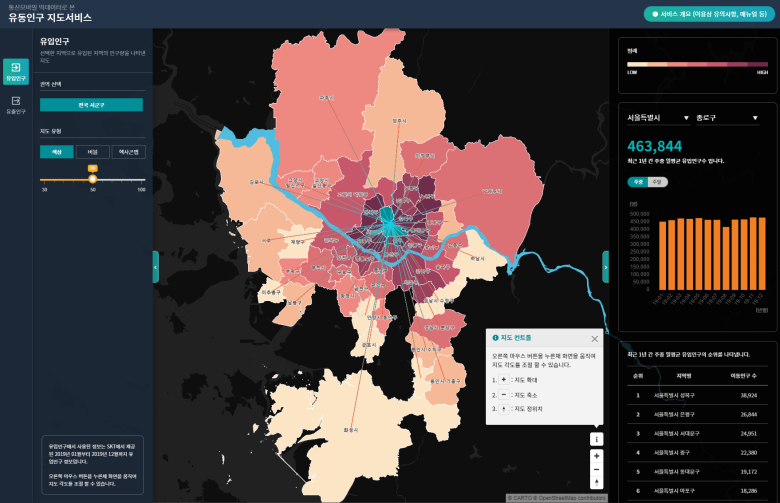Toggle chart to 주말 (weekend)
The image size is (780, 503).
click(656, 181)
